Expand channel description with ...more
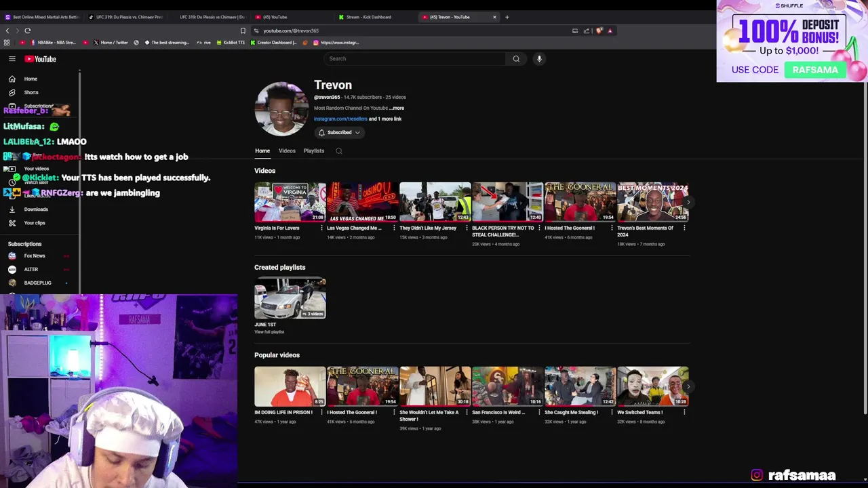Image resolution: width=868 pixels, height=488 pixels. [x=397, y=108]
